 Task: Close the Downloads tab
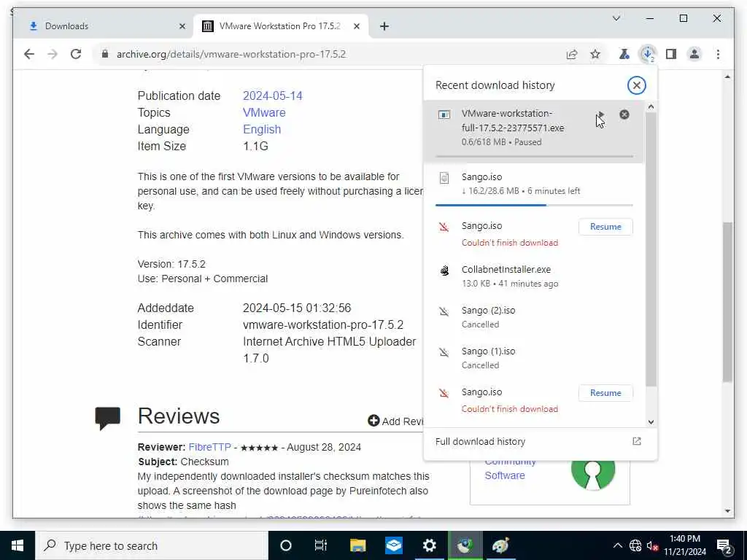pos(182,26)
